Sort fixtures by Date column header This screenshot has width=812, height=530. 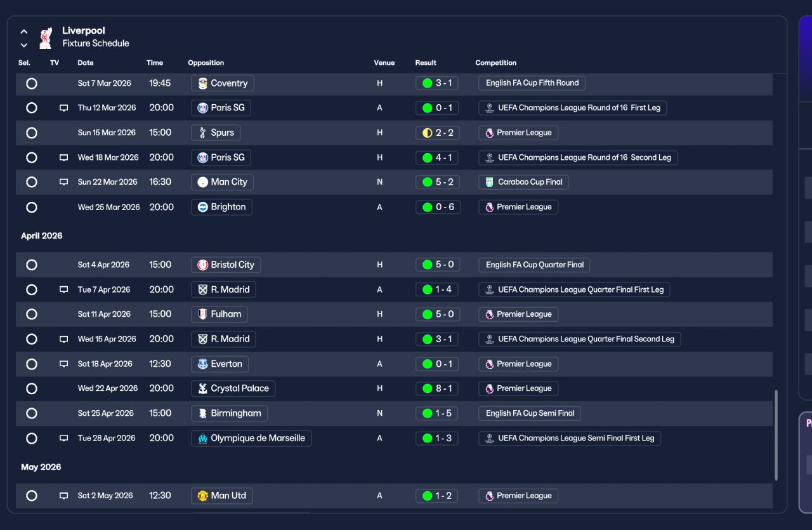tap(86, 63)
